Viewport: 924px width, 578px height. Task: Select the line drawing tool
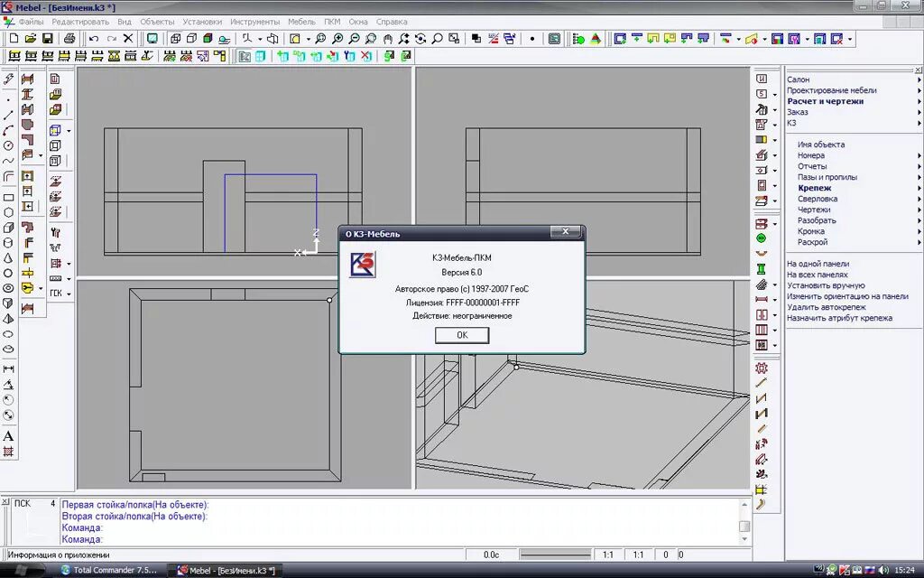(8, 116)
